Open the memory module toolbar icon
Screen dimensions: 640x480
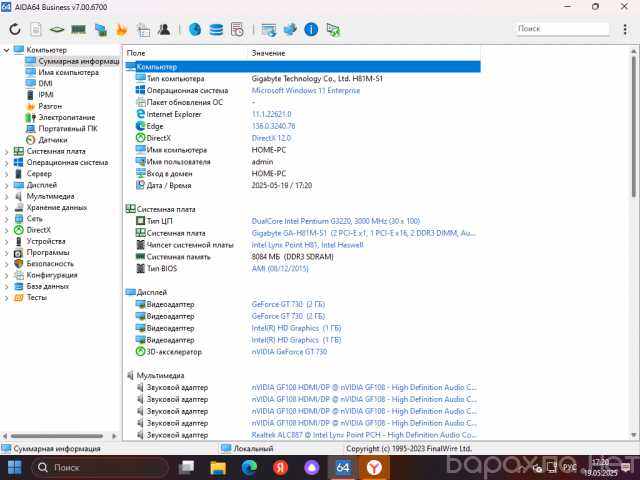78,29
